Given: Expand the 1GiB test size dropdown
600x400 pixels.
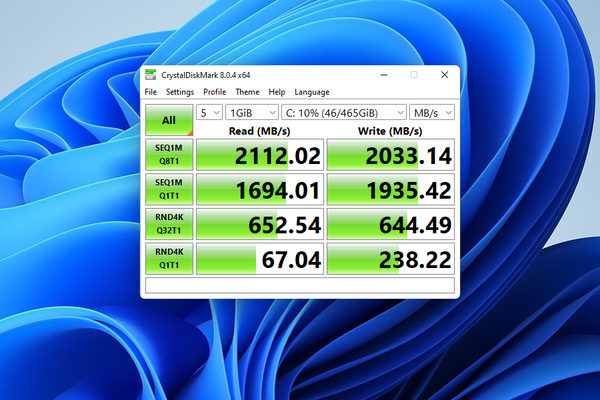Looking at the screenshot, I should (251, 112).
